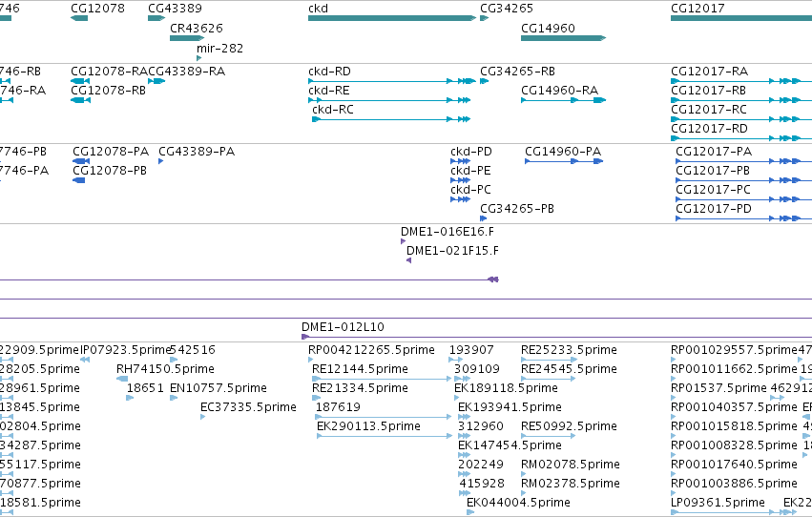Select transcript CG12017-RA
812x517 pixels.
[741, 81]
